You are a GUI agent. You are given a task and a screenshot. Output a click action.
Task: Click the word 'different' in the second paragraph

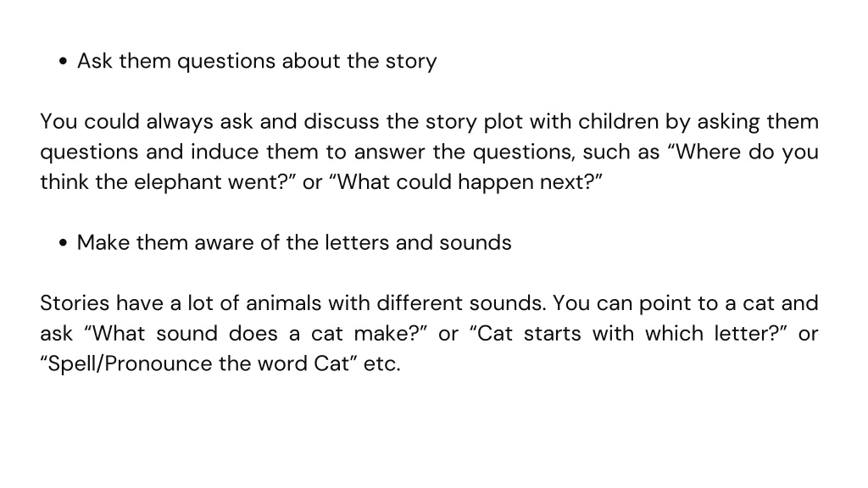420,303
